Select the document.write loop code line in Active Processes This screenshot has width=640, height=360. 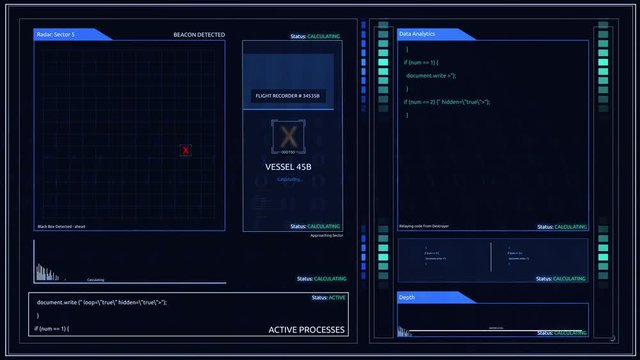102,302
